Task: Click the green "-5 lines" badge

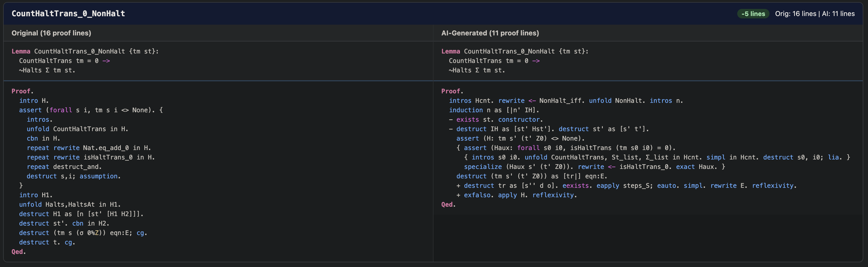Action: pos(753,14)
